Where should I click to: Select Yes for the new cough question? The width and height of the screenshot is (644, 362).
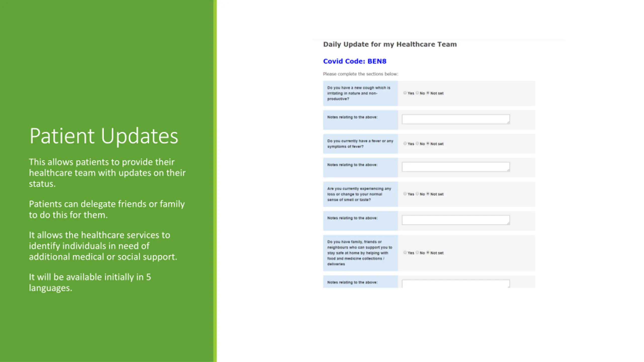[x=405, y=93]
